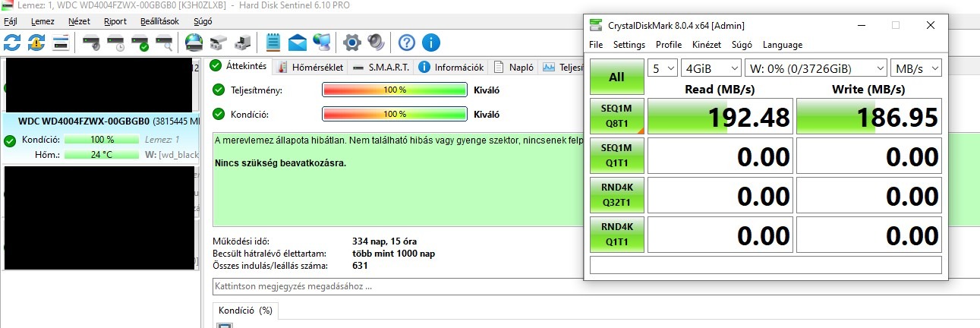Click the green check next to Kondíció
Viewport: 980px width, 328px height.
[x=219, y=115]
